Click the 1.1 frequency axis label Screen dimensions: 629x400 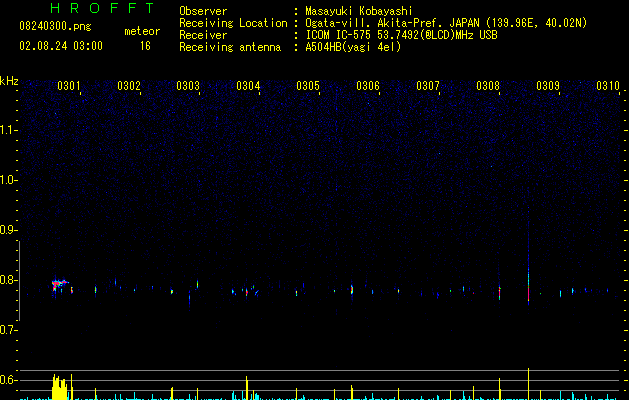coord(9,130)
